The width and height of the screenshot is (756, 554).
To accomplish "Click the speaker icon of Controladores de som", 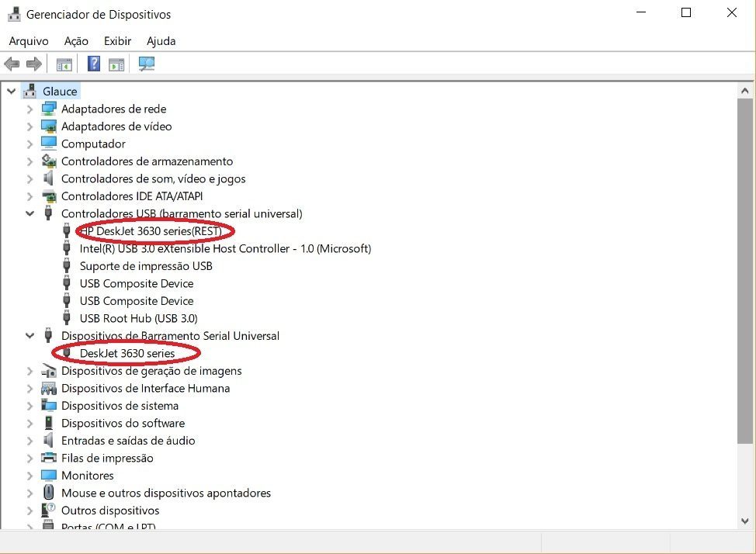I will pos(48,178).
